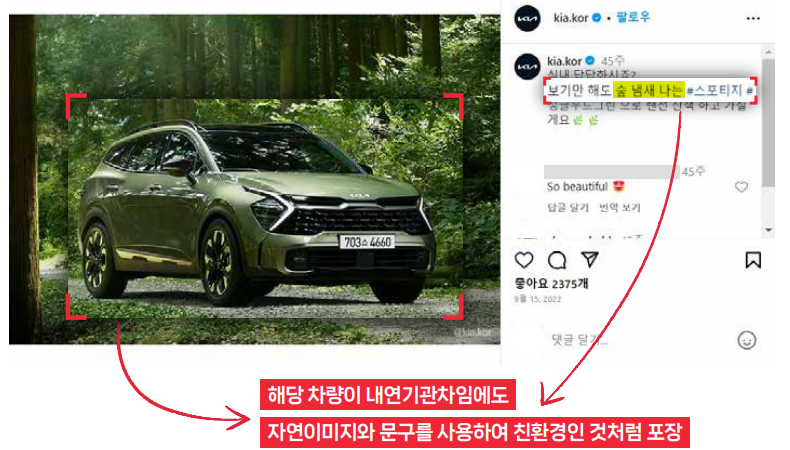Share the post via paper plane icon
The width and height of the screenshot is (790, 450).
point(589,260)
